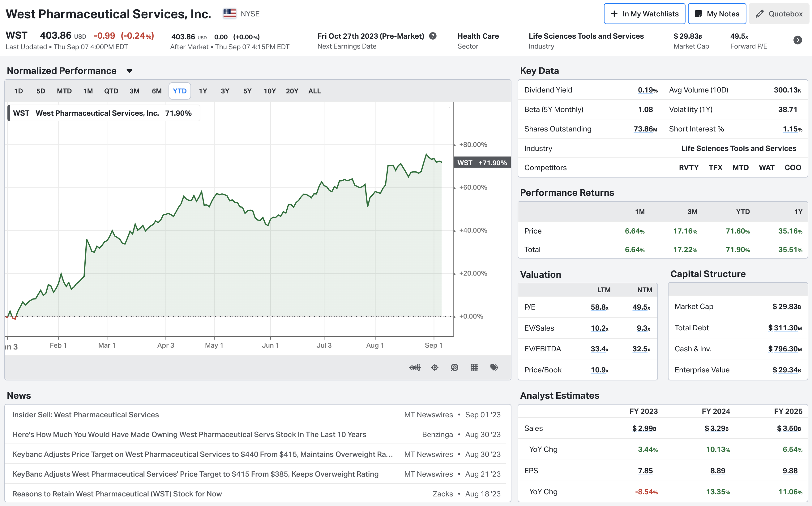
Task: Select the YTD time range
Action: tap(180, 91)
